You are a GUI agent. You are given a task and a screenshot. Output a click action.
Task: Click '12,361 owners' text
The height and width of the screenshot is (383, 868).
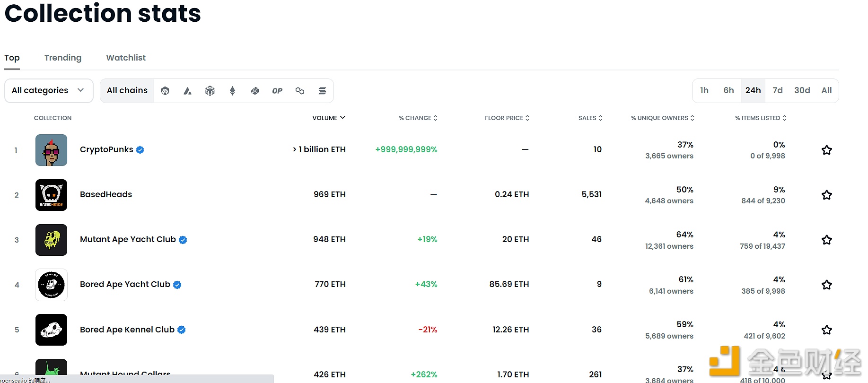pyautogui.click(x=669, y=246)
